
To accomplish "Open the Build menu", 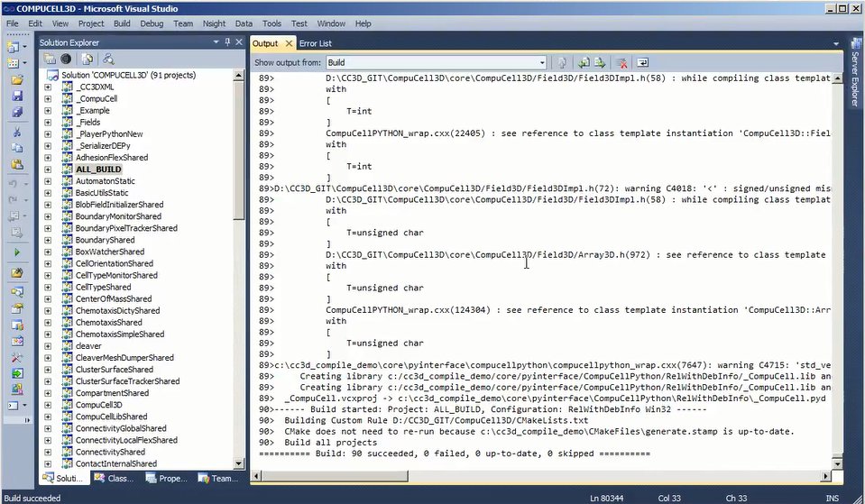I will click(x=122, y=23).
